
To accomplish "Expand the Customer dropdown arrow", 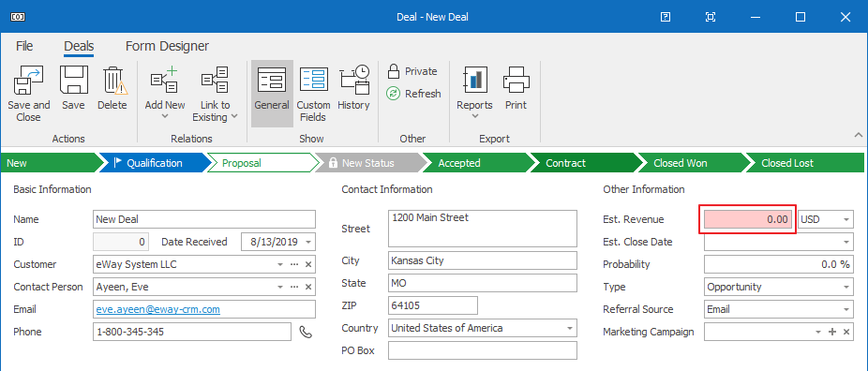I will [x=280, y=265].
